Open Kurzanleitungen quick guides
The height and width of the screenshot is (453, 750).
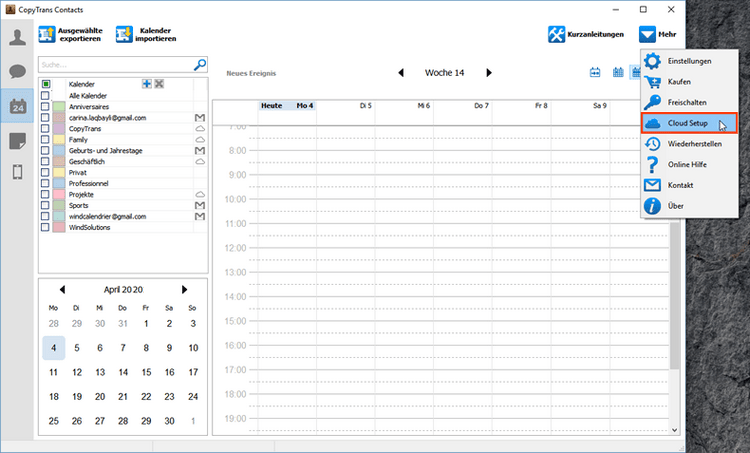[586, 34]
